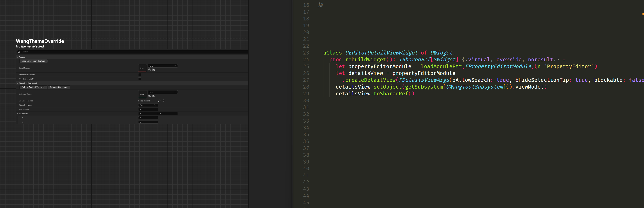This screenshot has width=644, height=208.
Task: Open Wang Tool Mode Paint dropdown
Action: point(148,105)
